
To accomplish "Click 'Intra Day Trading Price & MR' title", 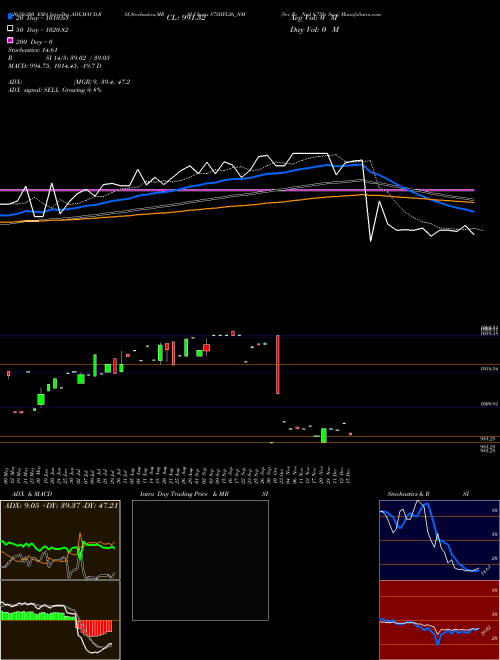I will [184, 494].
